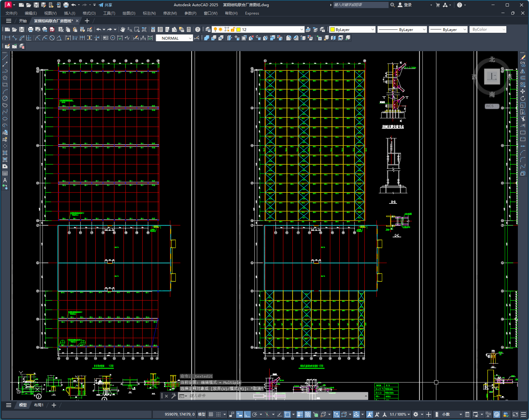Expand the NORMAL dimension style dropdown

coord(190,38)
